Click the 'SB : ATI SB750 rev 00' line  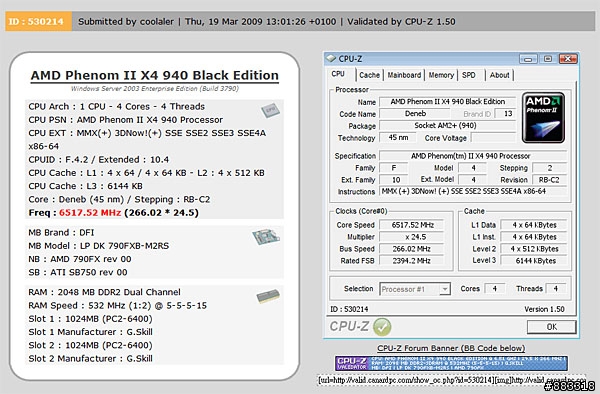click(78, 272)
